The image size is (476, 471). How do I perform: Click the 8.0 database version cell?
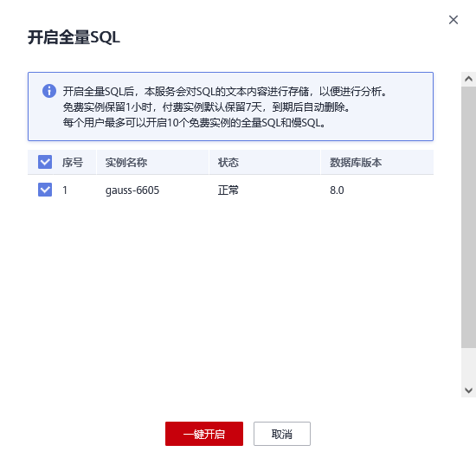pos(337,190)
